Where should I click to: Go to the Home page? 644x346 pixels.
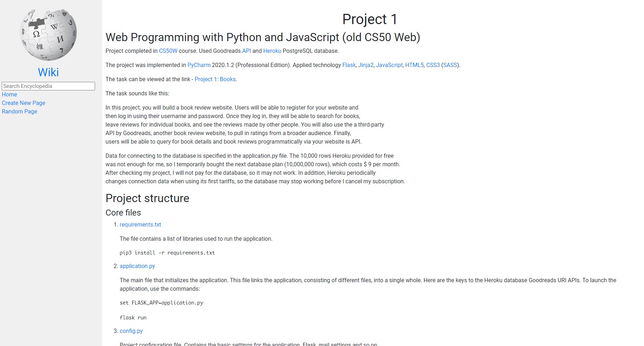10,95
